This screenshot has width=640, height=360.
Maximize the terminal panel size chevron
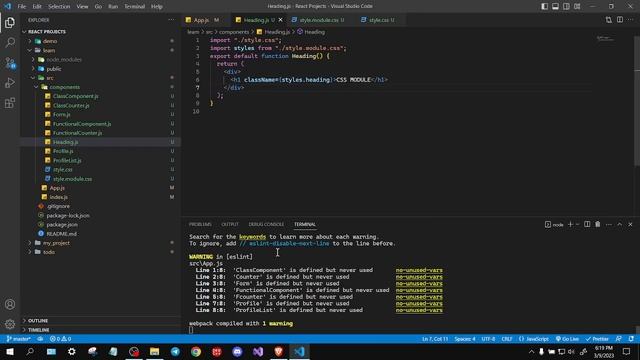click(x=620, y=224)
